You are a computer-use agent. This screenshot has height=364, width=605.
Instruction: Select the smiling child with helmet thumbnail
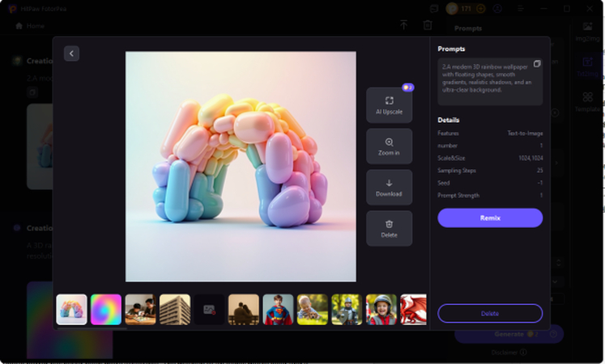click(x=381, y=310)
